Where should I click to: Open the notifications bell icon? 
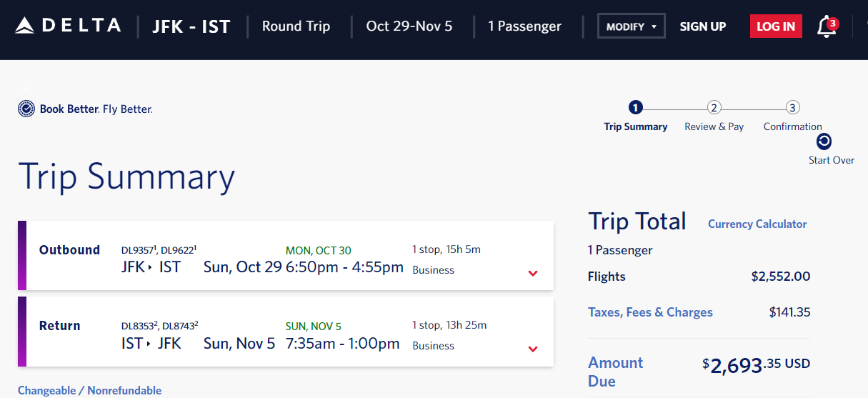tap(826, 26)
